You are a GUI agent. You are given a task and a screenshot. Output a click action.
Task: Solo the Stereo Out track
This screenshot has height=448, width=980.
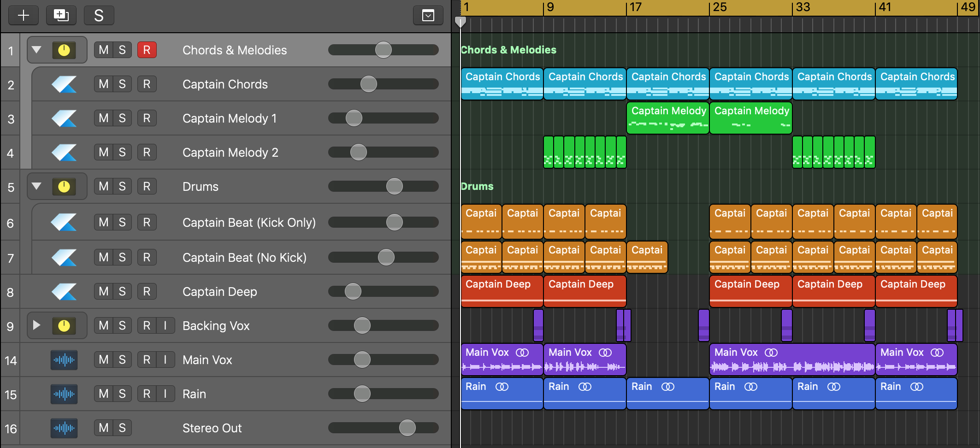(122, 428)
